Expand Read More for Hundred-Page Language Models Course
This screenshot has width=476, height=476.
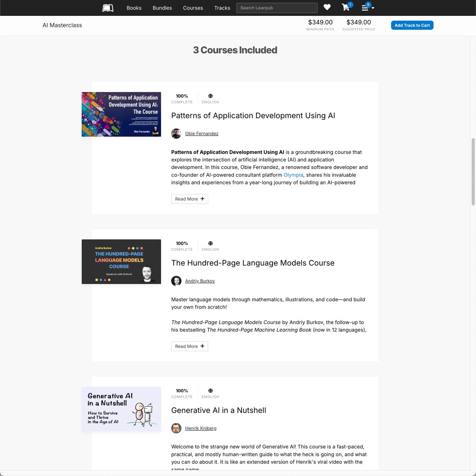tap(190, 346)
